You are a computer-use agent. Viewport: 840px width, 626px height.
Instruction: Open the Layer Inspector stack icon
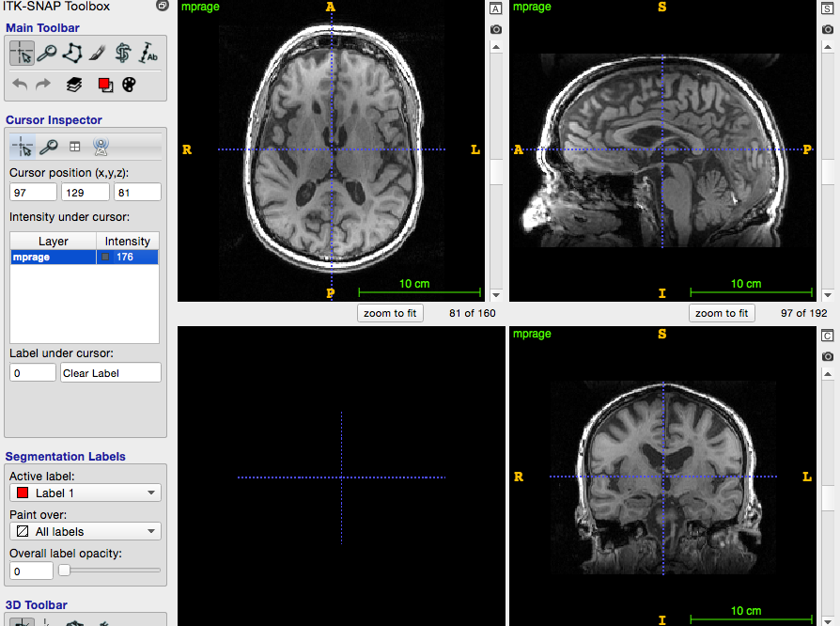[x=74, y=85]
